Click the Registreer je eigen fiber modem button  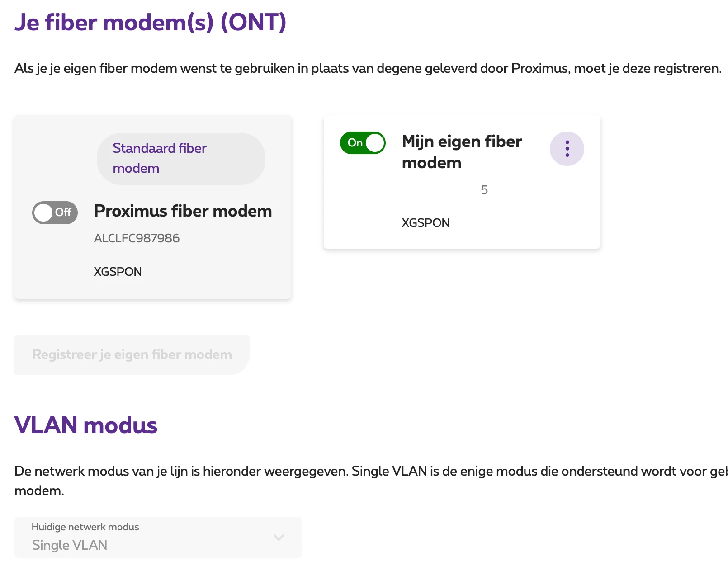pos(132,355)
